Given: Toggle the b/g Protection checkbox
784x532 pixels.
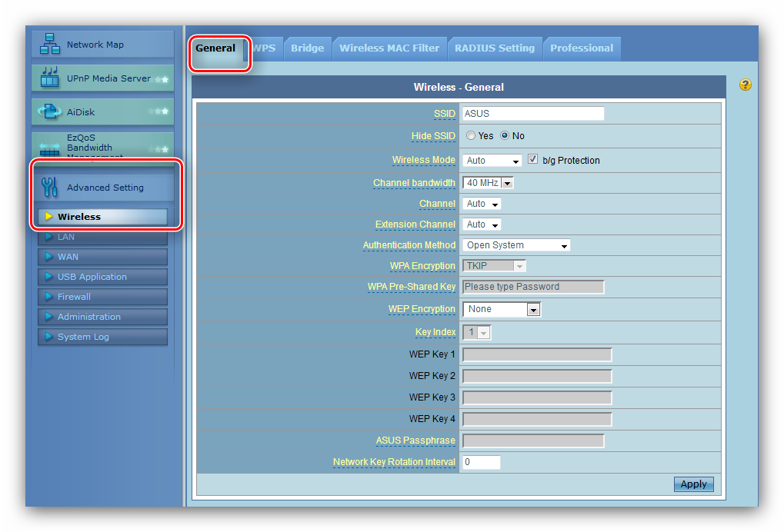Looking at the screenshot, I should 532,160.
